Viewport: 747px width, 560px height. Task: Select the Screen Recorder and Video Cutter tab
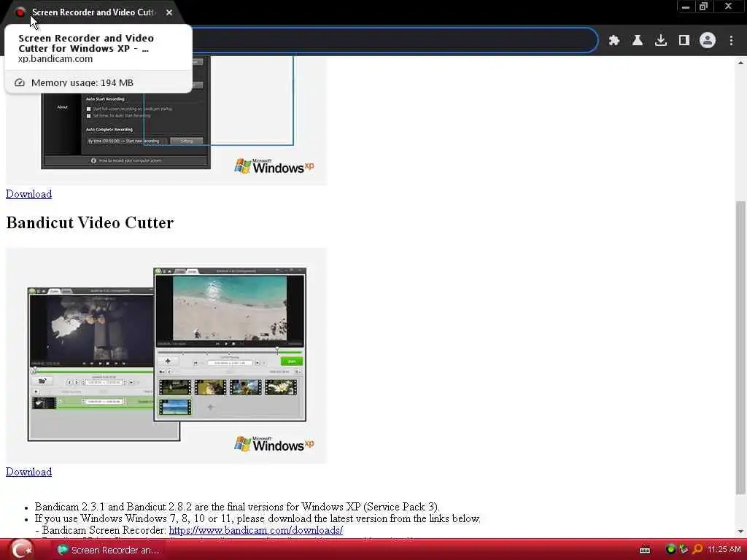(93, 12)
